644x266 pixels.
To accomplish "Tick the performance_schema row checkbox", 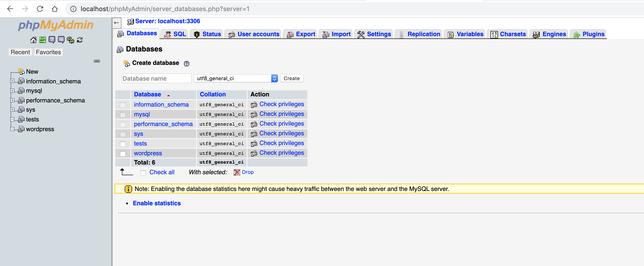I will [123, 124].
